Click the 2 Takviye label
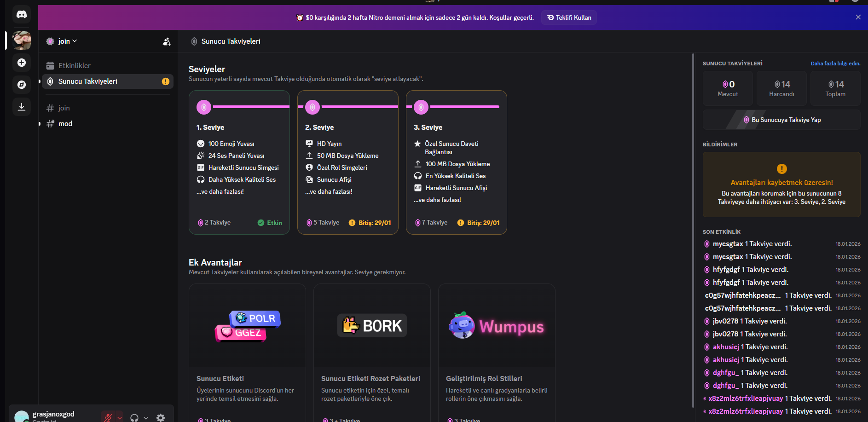Viewport: 868px width, 422px height. 218,223
